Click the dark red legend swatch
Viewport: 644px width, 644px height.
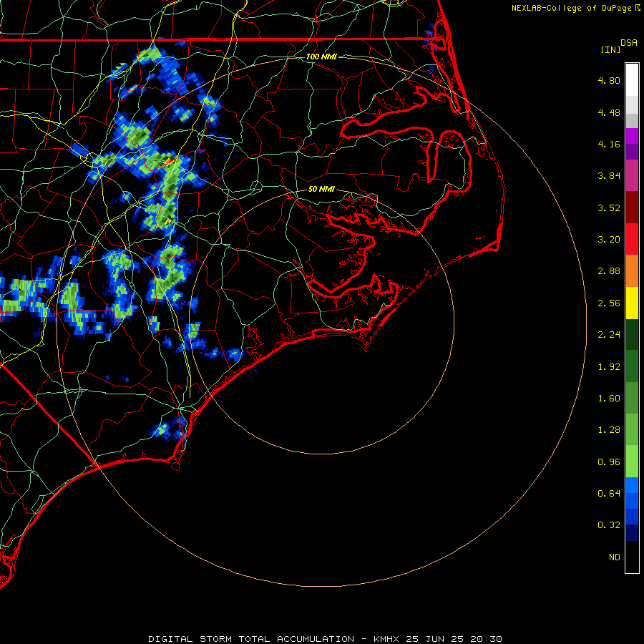[x=632, y=208]
